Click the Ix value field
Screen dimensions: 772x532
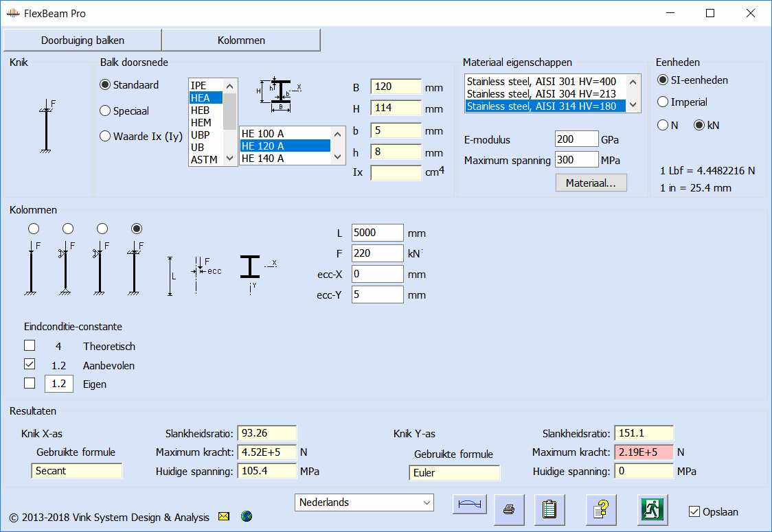[396, 173]
